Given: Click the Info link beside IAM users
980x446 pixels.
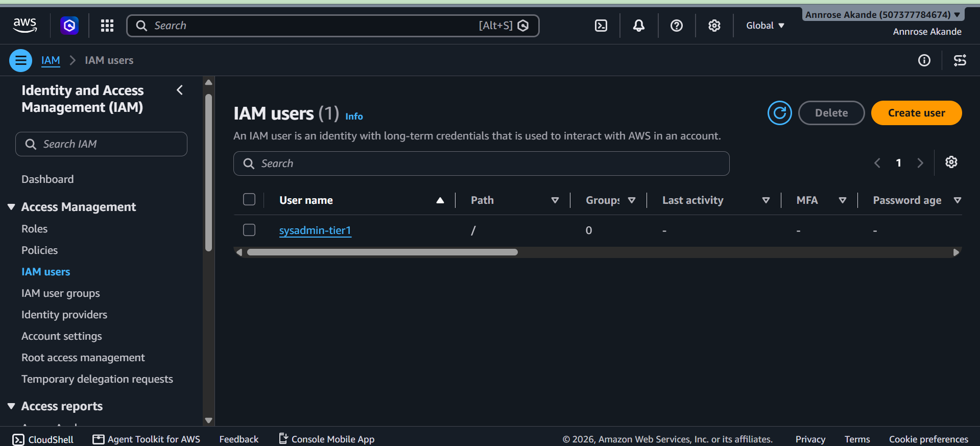Looking at the screenshot, I should pos(354,116).
